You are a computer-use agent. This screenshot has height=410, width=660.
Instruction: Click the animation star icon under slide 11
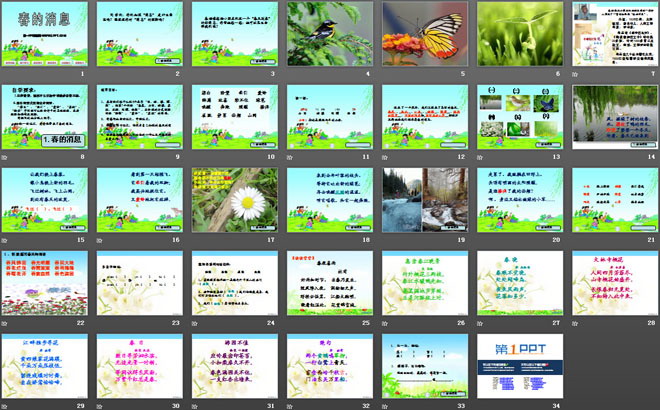[x=290, y=157]
